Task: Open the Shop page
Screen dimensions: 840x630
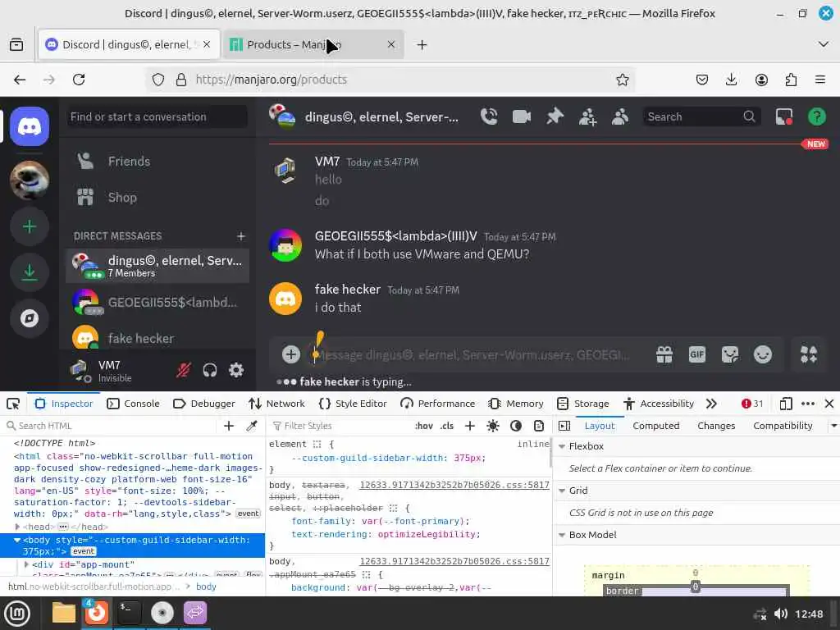Action: pyautogui.click(x=157, y=197)
